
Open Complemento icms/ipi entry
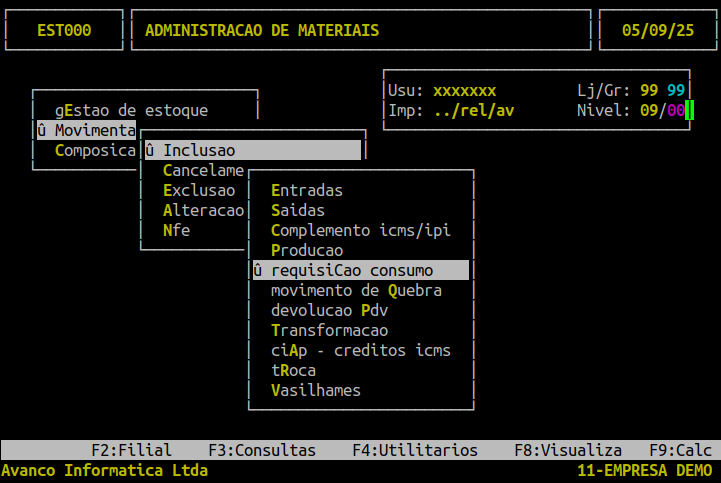point(360,230)
